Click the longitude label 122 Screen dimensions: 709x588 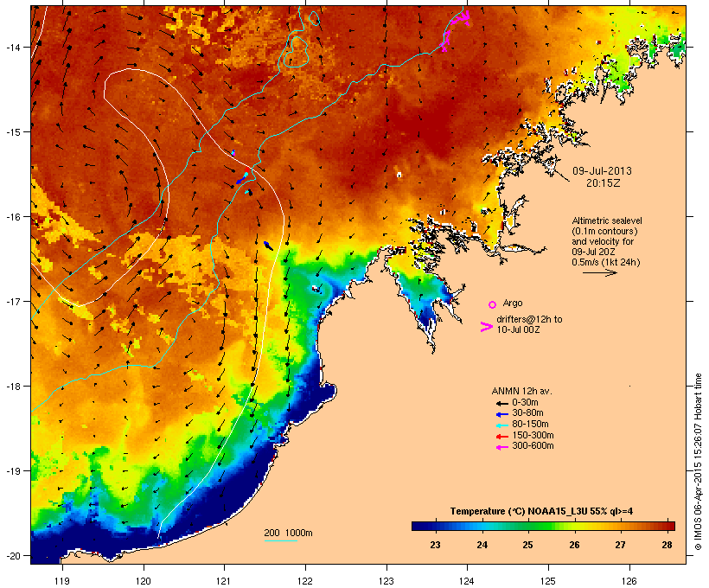coord(305,581)
